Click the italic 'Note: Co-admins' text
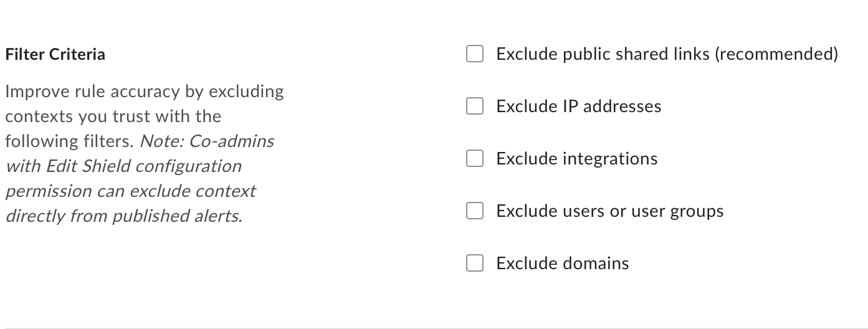868x329 pixels. 207,141
